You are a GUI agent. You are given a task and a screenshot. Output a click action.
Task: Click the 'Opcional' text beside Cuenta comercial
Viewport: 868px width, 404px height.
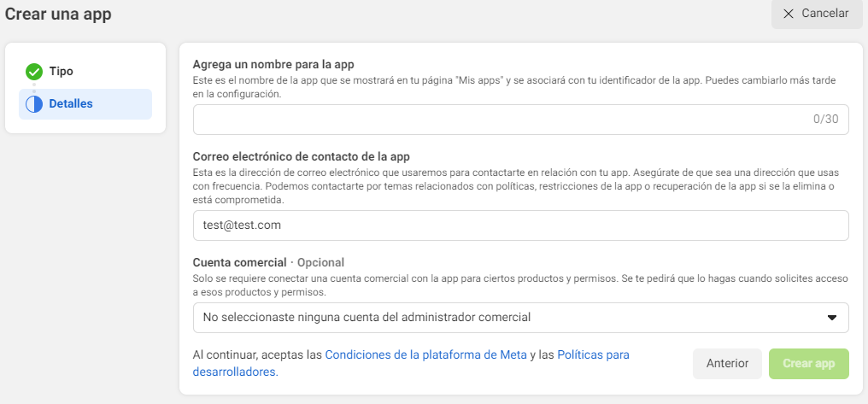click(320, 262)
